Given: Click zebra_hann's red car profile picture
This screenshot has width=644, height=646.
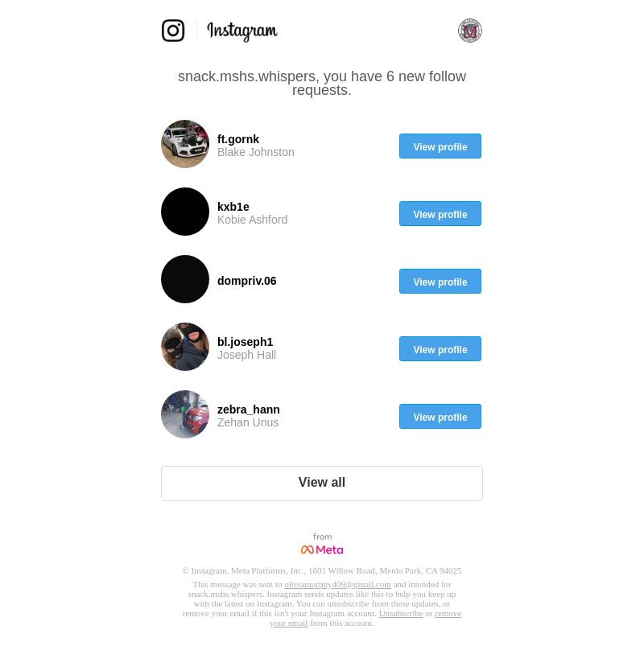Looking at the screenshot, I should [185, 414].
